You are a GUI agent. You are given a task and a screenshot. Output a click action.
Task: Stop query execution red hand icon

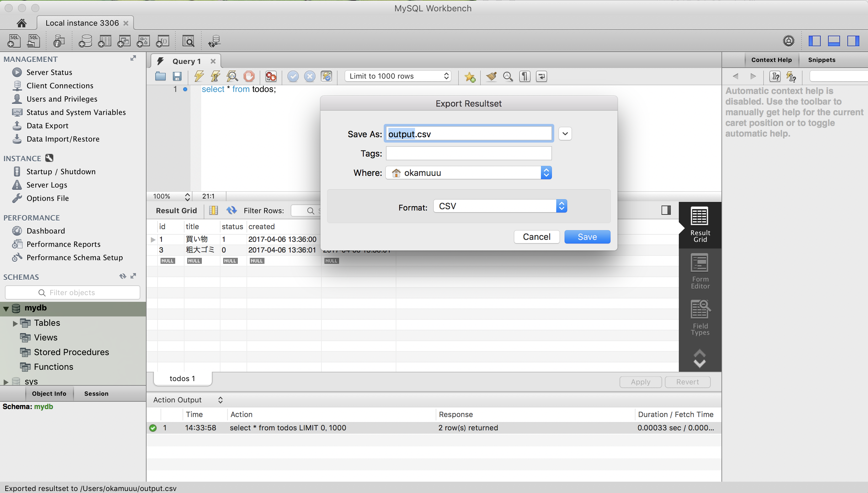click(x=249, y=76)
